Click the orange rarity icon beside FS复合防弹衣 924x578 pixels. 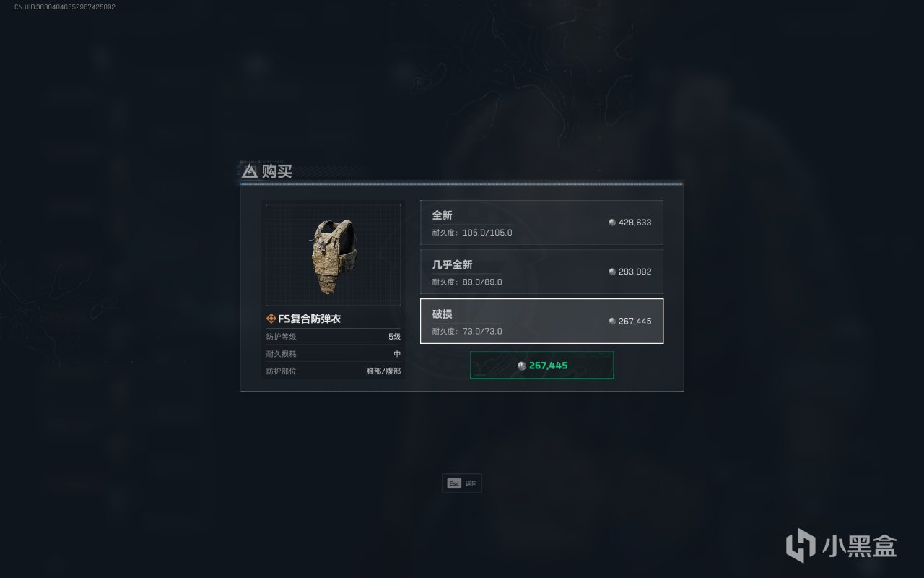[271, 319]
